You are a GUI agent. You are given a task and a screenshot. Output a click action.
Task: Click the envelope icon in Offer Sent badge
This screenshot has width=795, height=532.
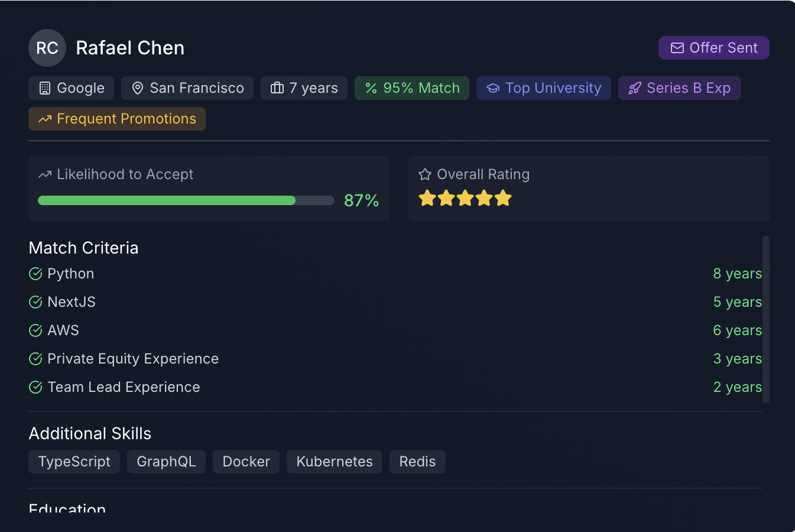(676, 48)
